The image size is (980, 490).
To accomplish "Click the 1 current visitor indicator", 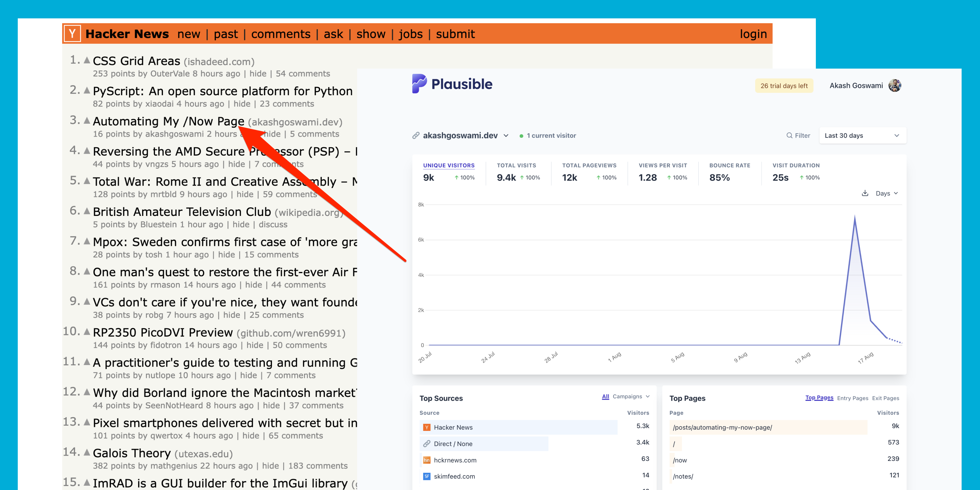I will click(x=548, y=135).
